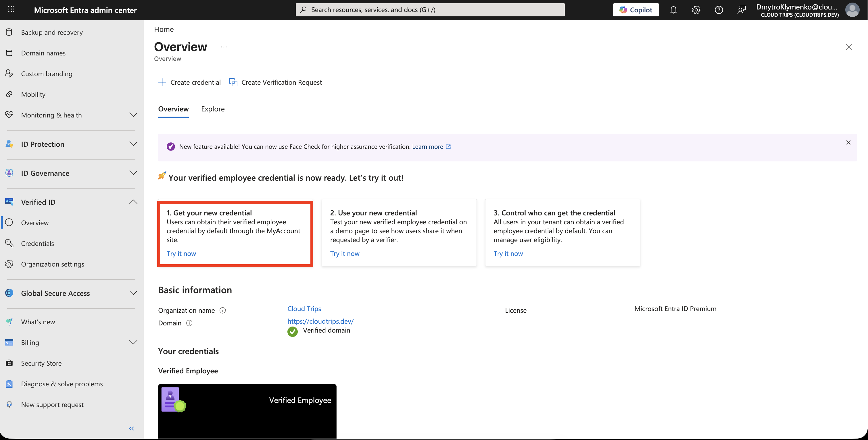Click the Organization name info icon
The height and width of the screenshot is (440, 868).
click(222, 310)
